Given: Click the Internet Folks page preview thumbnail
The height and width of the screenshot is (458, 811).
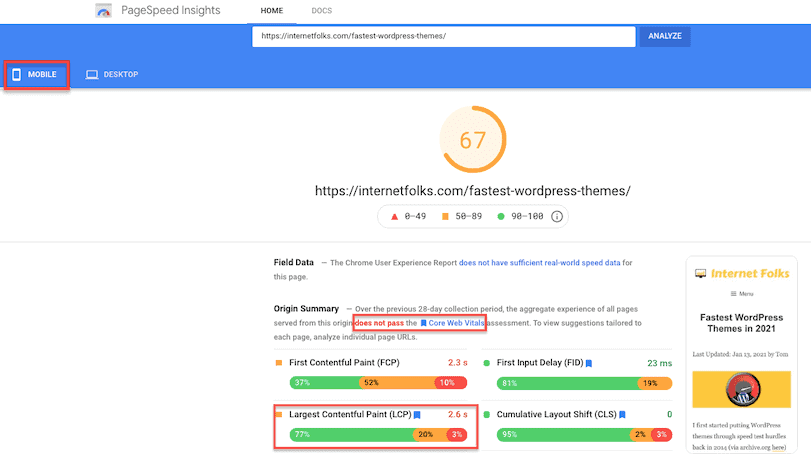Looking at the screenshot, I should pos(742,355).
